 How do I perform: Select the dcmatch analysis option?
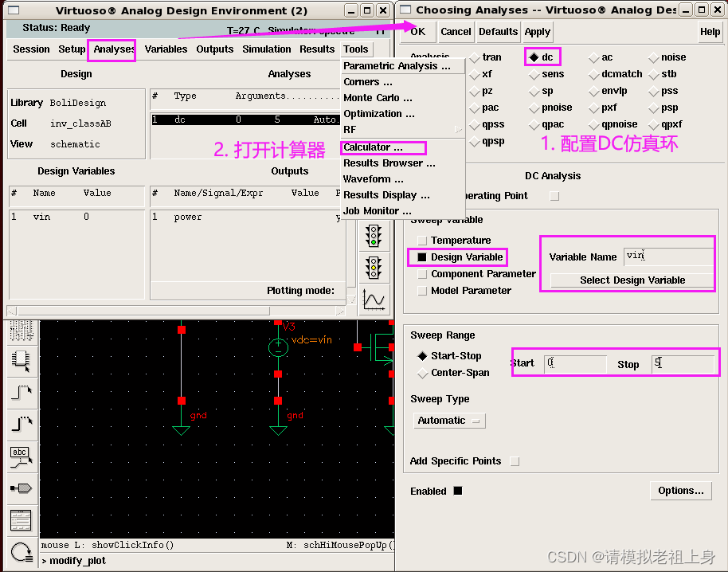click(x=616, y=74)
